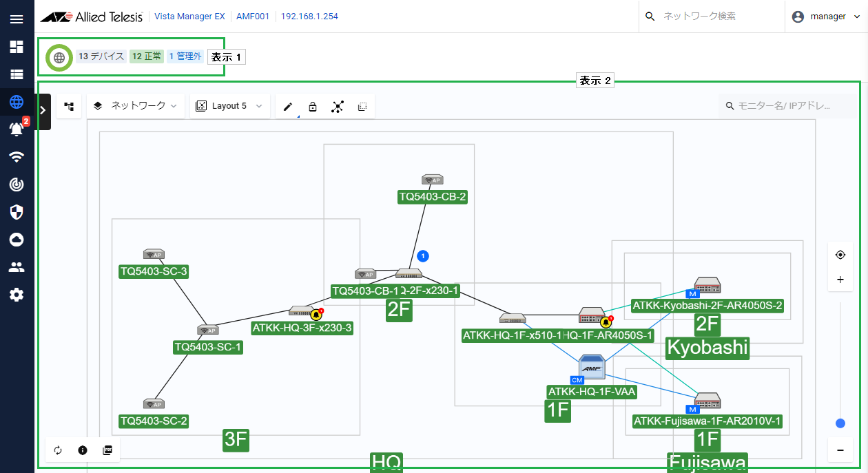Open the hamburger menu in sidebar
Viewport: 868px width, 473px height.
point(17,19)
